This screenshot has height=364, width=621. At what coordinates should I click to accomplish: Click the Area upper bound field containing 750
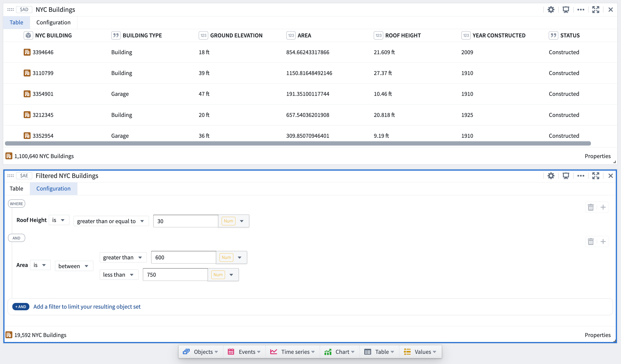coord(175,275)
